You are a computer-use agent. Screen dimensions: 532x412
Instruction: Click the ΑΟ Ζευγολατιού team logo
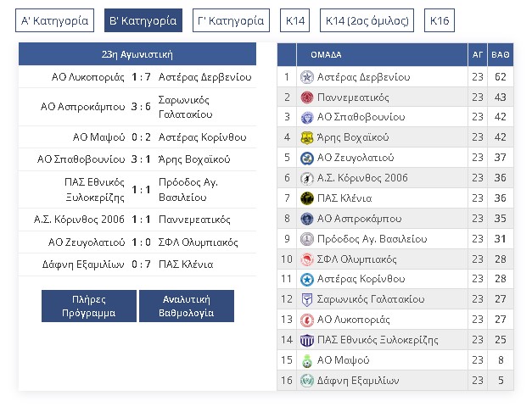(x=307, y=158)
